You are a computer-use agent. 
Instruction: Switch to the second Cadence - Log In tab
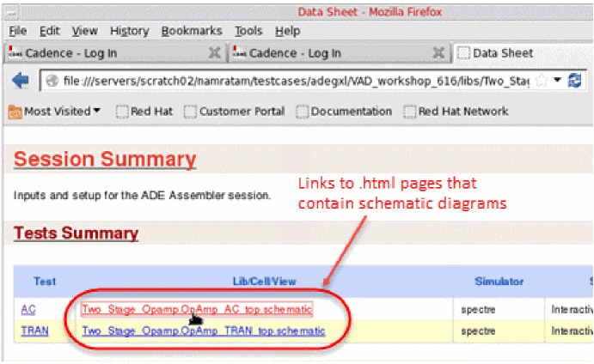pyautogui.click(x=339, y=53)
